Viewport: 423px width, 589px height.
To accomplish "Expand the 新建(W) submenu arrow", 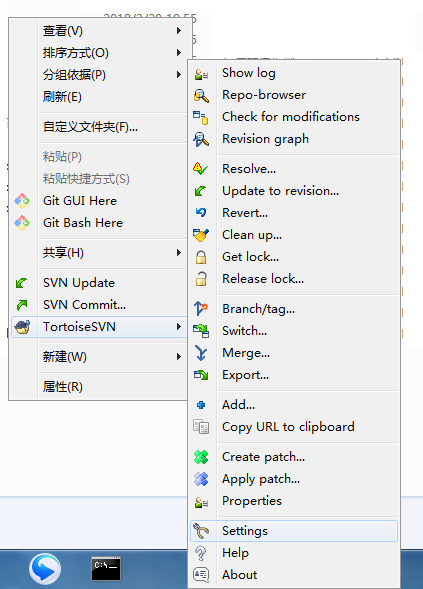I will [179, 356].
